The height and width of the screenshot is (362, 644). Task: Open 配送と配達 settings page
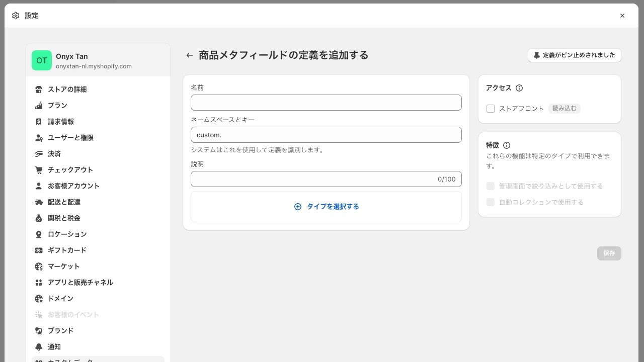tap(98, 202)
